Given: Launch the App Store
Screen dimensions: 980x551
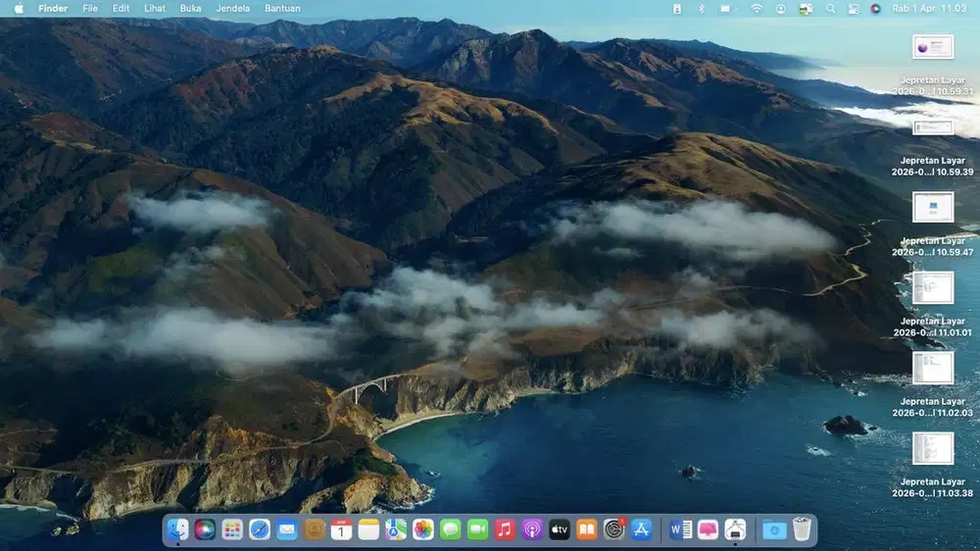Looking at the screenshot, I should pos(641,529).
